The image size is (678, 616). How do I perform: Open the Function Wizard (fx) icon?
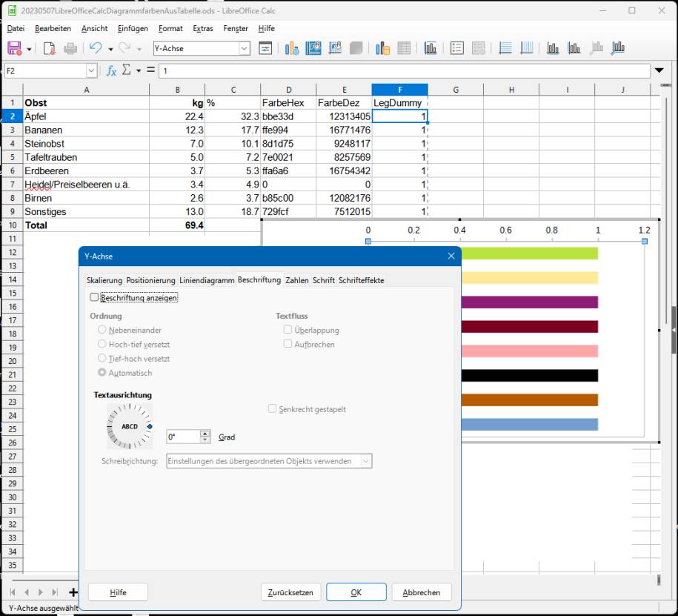(x=111, y=70)
